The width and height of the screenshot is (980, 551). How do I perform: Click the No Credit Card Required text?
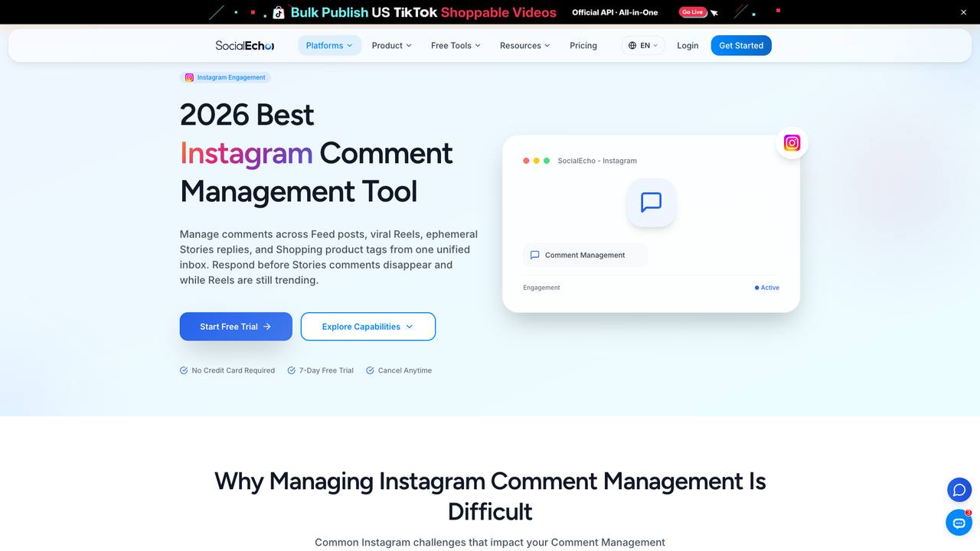click(234, 370)
